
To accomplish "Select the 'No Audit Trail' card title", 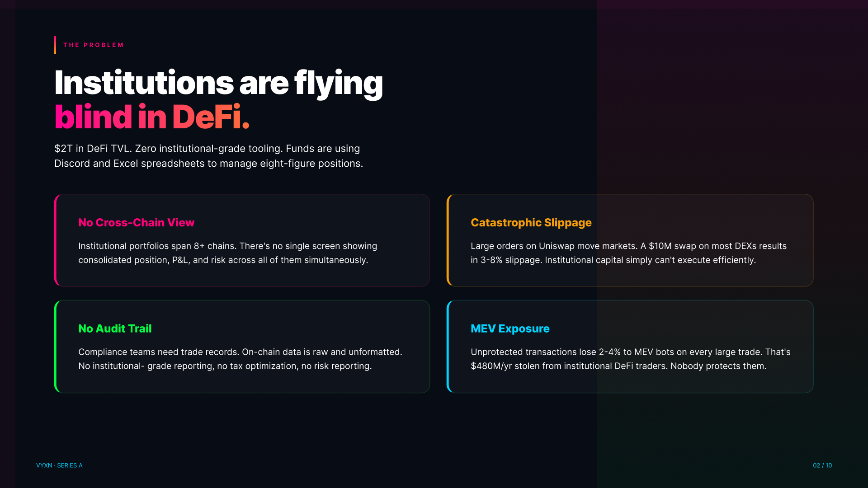I will pos(115,328).
